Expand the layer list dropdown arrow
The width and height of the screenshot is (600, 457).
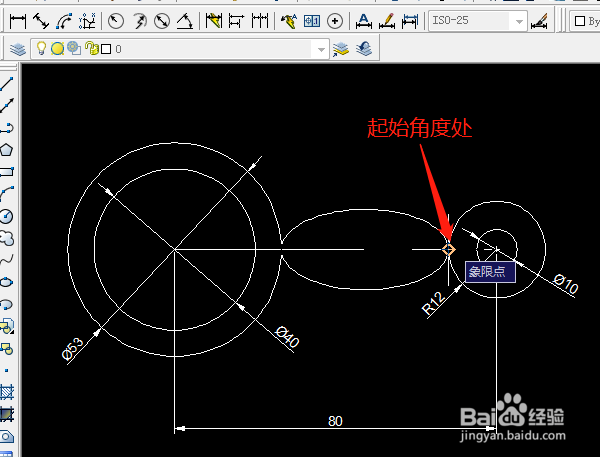tap(321, 49)
